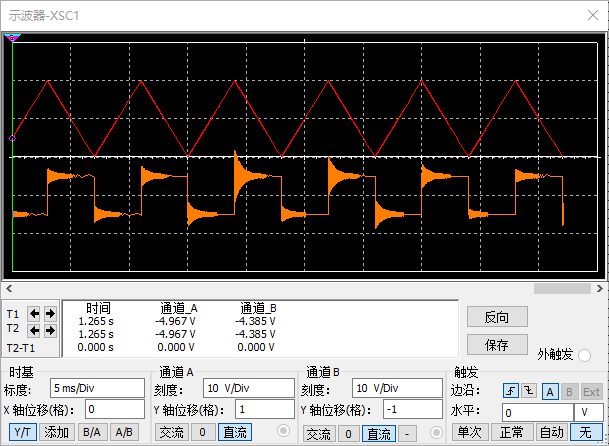
Task: Click channel A 10 V/Div scale field
Action: pyautogui.click(x=249, y=388)
